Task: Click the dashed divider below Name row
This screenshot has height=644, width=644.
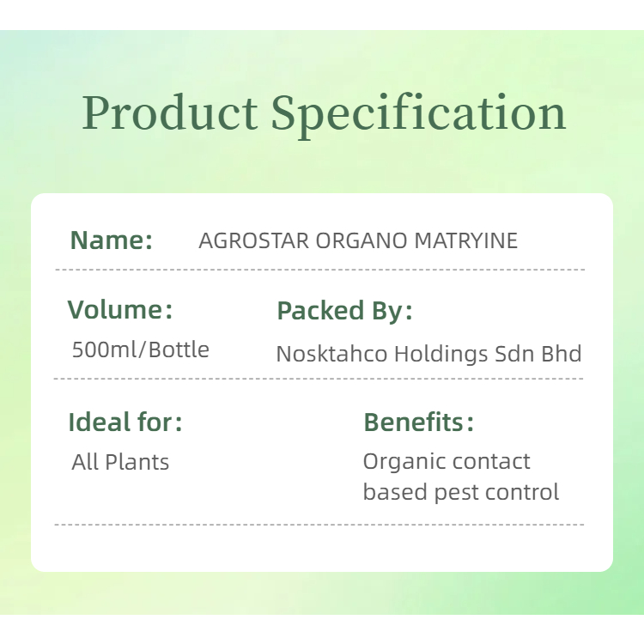Action: (319, 270)
